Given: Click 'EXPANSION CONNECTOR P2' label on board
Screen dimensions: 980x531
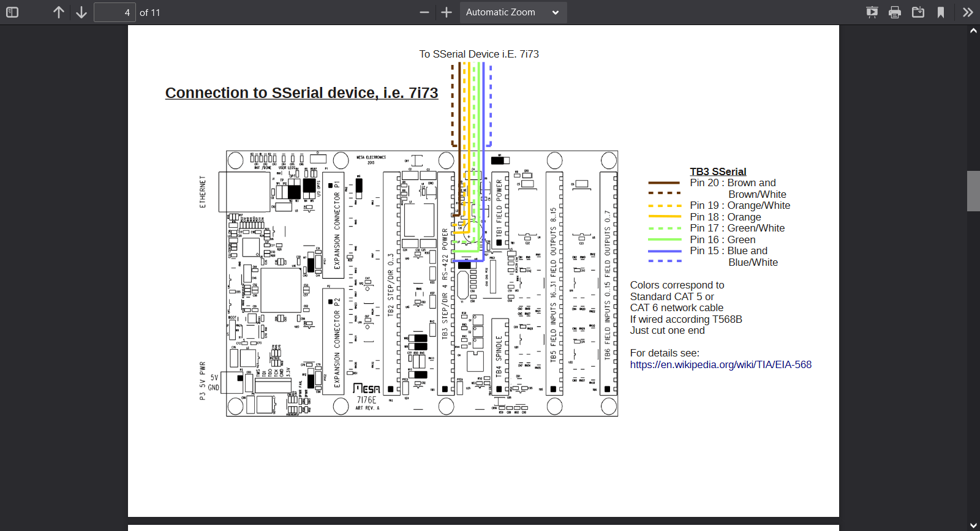Looking at the screenshot, I should [x=337, y=342].
